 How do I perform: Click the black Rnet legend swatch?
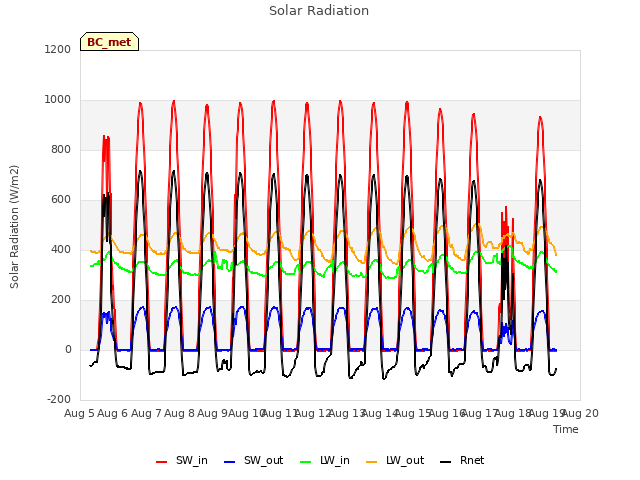click(446, 462)
